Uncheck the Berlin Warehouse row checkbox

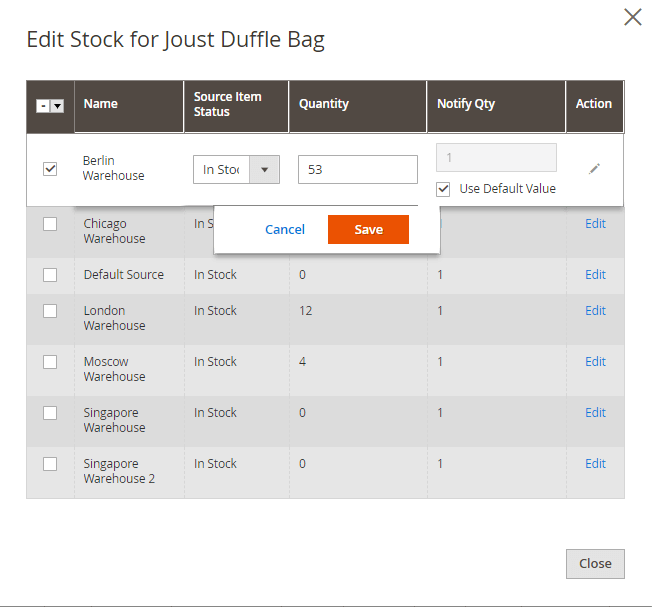[50, 169]
